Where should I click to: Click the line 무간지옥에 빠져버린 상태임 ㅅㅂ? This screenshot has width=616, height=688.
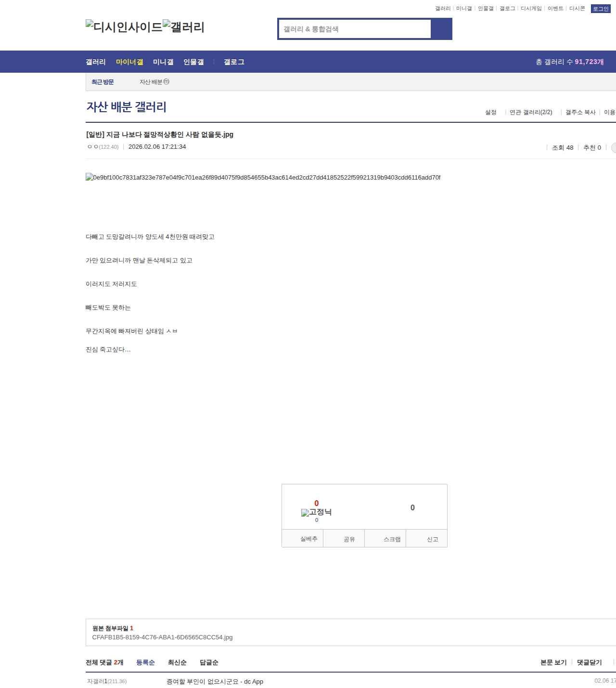coord(132,331)
